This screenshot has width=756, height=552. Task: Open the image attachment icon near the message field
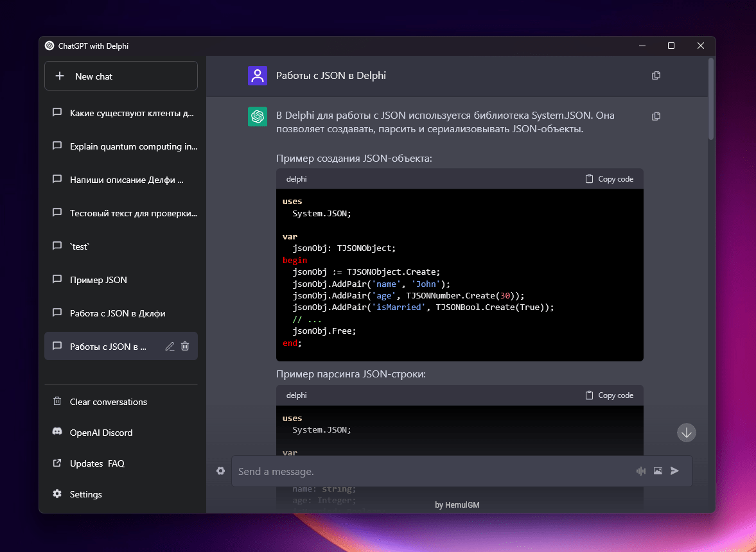tap(658, 470)
